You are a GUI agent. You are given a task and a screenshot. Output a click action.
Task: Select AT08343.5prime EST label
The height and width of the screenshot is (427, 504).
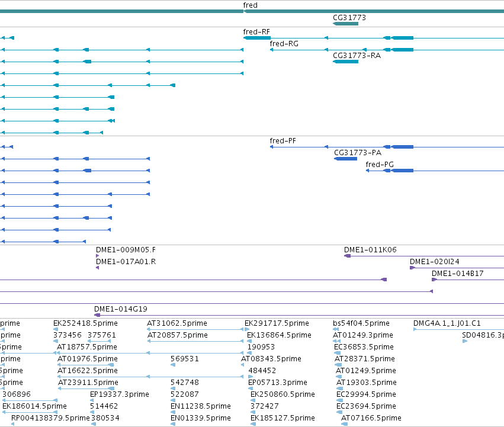[271, 359]
